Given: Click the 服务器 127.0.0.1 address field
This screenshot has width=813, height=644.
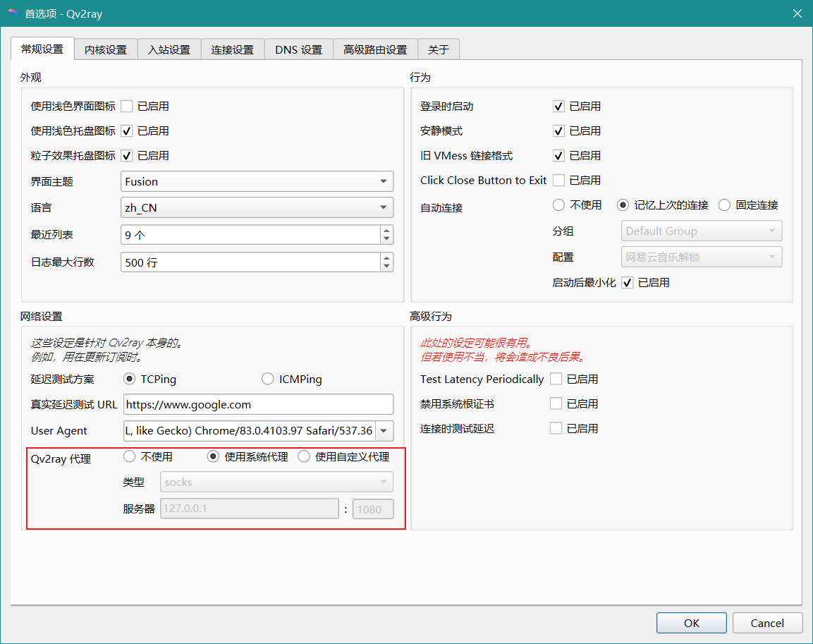Looking at the screenshot, I should [250, 509].
